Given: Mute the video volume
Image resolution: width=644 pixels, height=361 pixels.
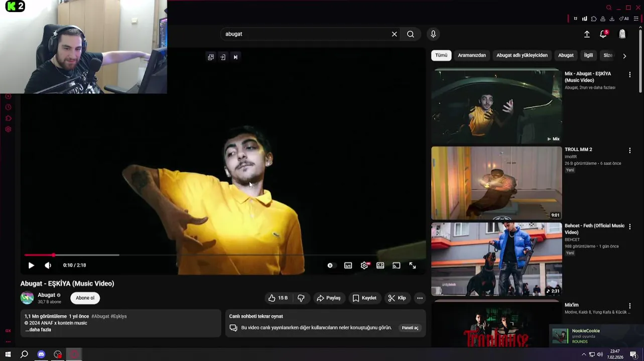Looking at the screenshot, I should tap(48, 265).
